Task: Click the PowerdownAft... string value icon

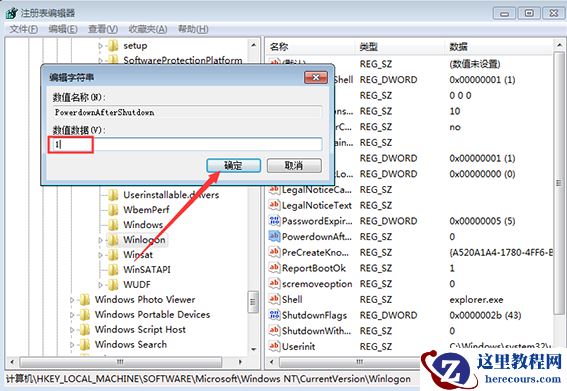Action: tap(274, 237)
